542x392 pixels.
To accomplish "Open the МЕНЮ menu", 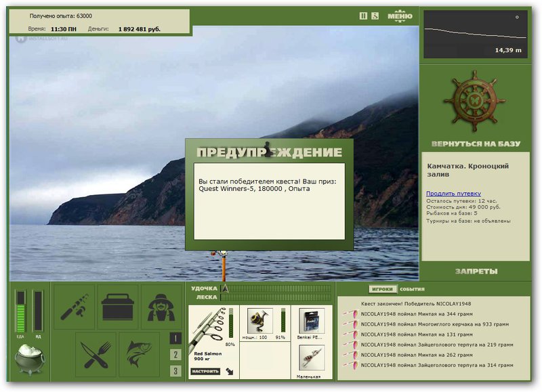I will tap(400, 16).
